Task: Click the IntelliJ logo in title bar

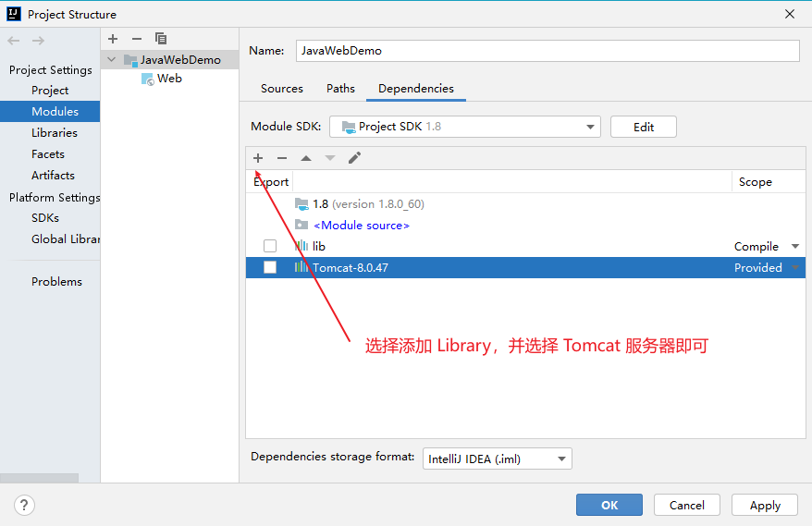Action: tap(14, 14)
